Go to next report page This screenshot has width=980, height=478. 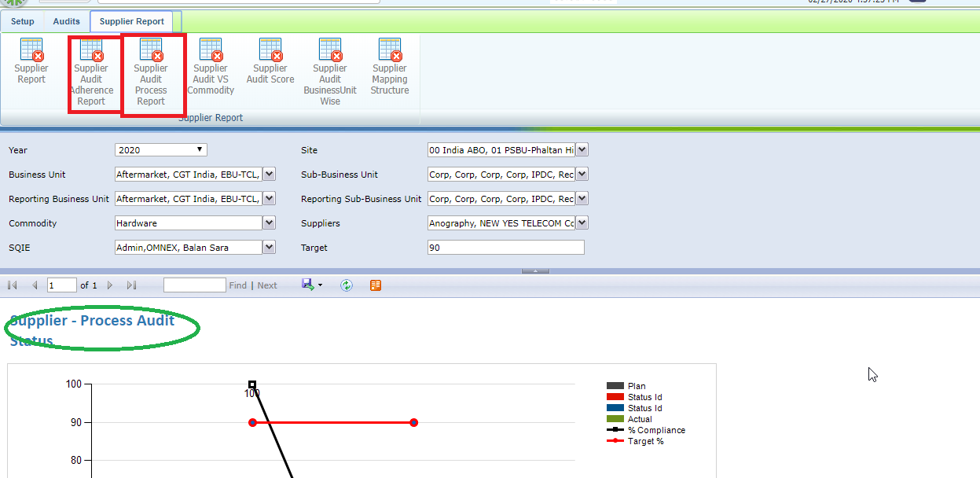pos(110,285)
